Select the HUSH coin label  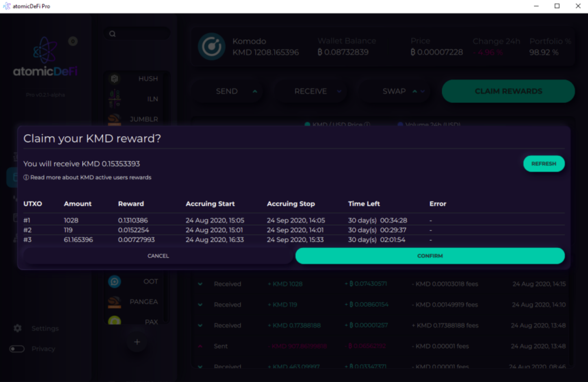(x=148, y=79)
